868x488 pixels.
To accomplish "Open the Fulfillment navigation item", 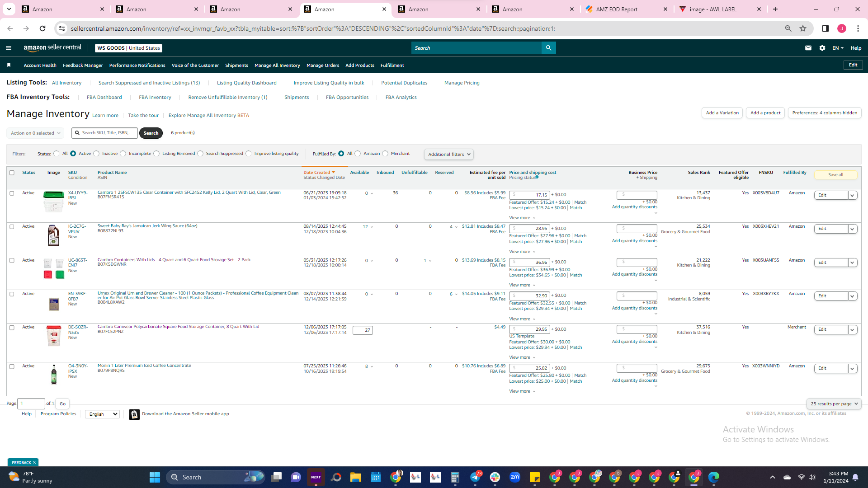I will click(392, 66).
